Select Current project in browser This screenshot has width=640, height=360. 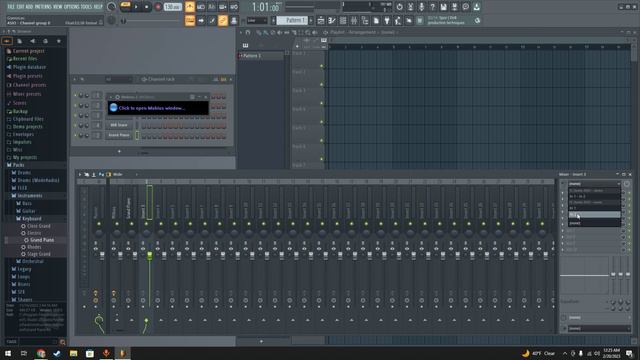29,51
